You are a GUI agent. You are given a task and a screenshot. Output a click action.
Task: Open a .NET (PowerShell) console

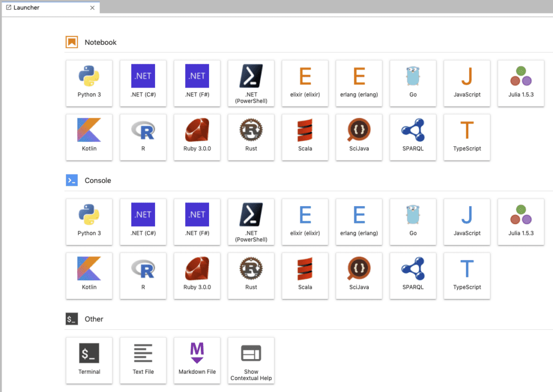pos(251,222)
